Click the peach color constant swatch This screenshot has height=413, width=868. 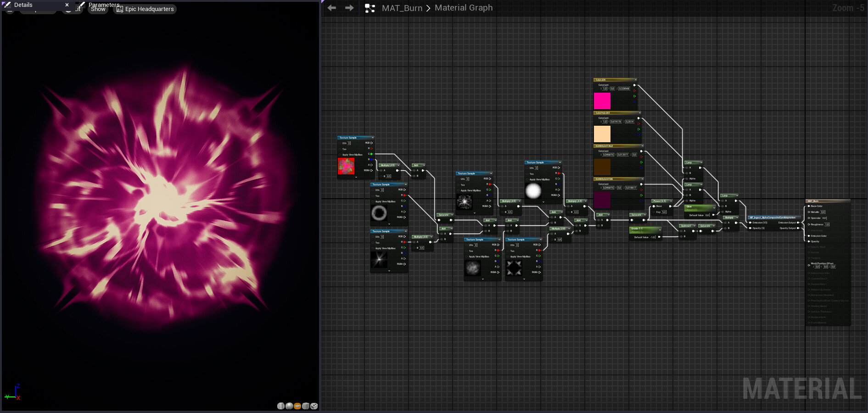coord(602,134)
